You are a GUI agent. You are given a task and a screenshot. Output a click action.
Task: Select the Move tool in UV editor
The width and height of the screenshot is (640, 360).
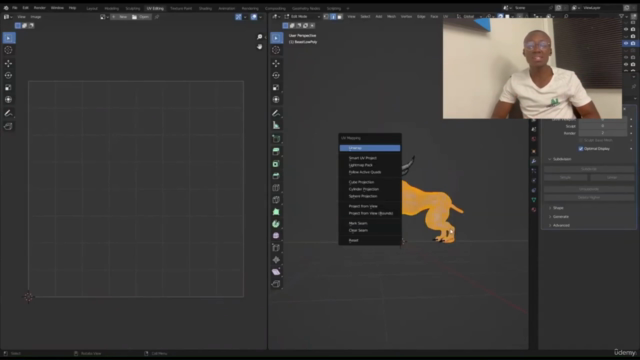(x=9, y=63)
